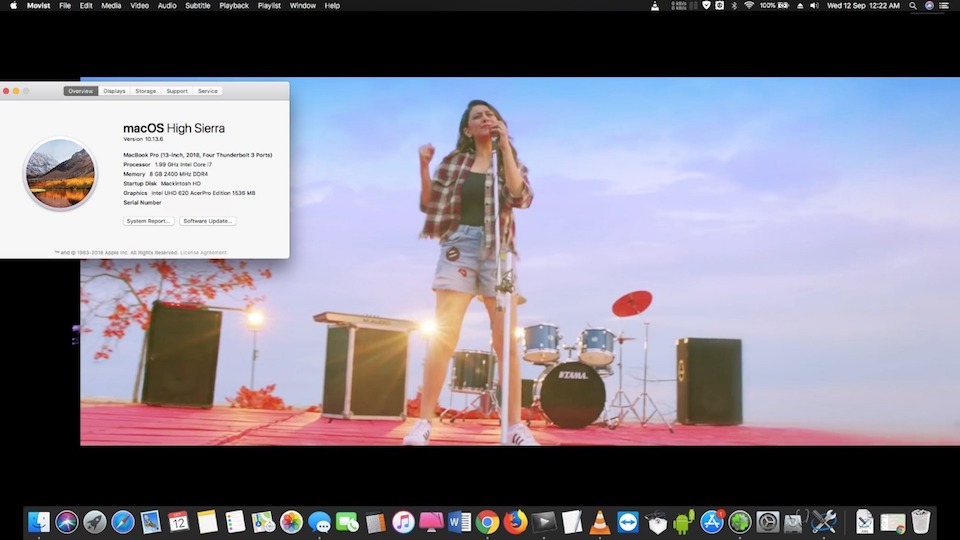Open Google Chrome in the dock
This screenshot has width=960, height=540.
[488, 522]
